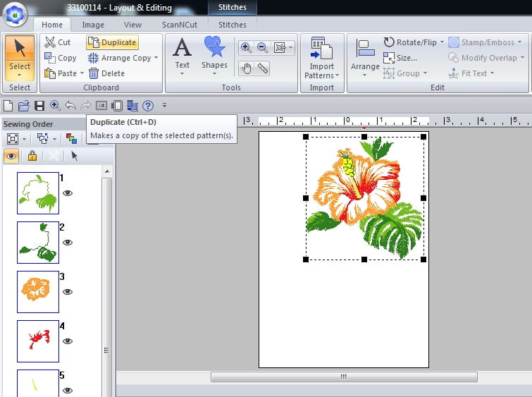Click the Help question mark icon

147,106
